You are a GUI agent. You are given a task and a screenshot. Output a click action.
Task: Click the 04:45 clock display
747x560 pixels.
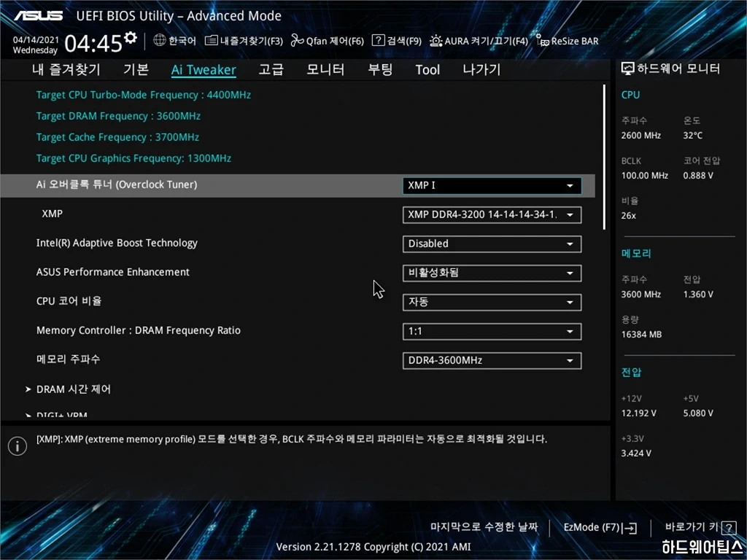pyautogui.click(x=93, y=43)
